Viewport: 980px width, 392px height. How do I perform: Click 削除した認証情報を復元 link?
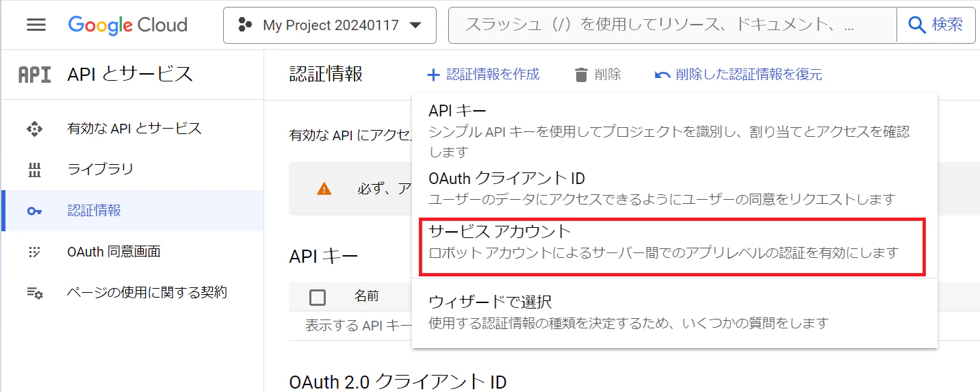[738, 75]
